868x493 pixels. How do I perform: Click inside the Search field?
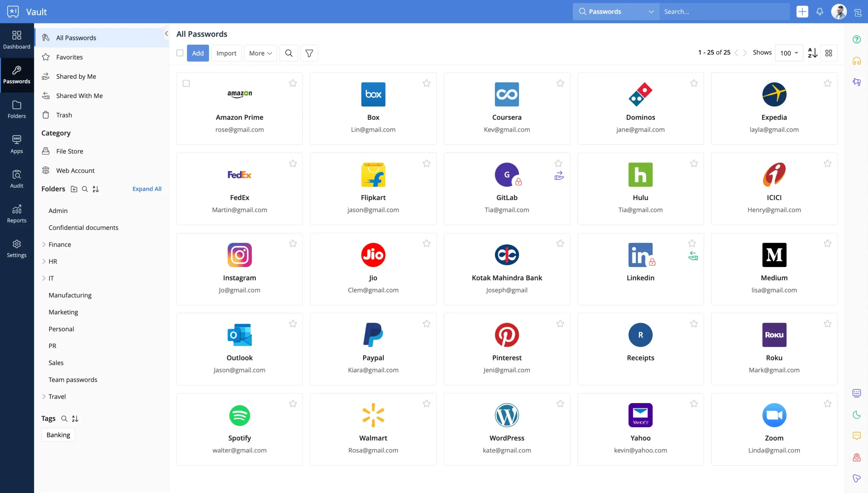click(712, 11)
